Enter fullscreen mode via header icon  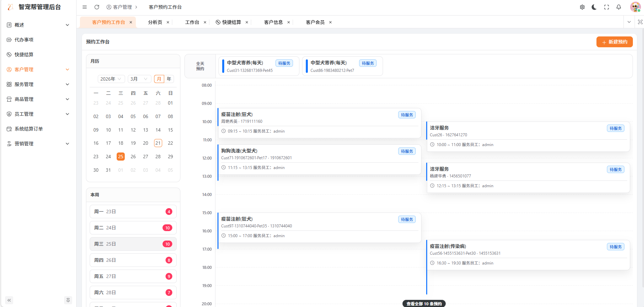607,7
